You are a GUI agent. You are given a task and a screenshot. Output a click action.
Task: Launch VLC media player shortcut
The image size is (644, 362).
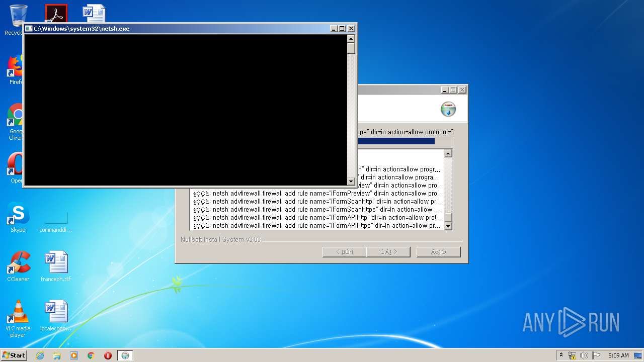click(x=18, y=319)
